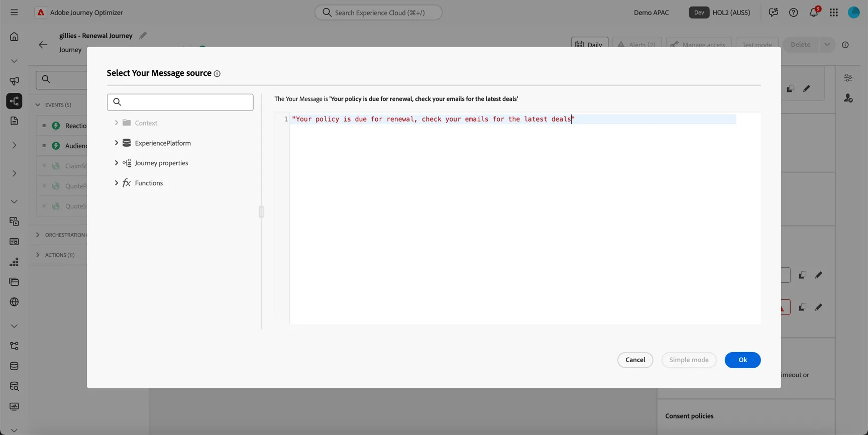Expand the Functions node
The width and height of the screenshot is (868, 435).
coord(116,183)
